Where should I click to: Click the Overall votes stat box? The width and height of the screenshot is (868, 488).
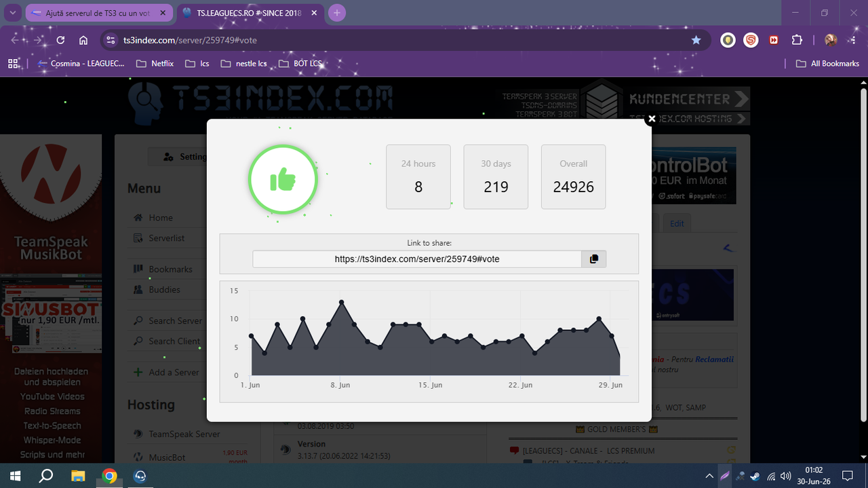click(574, 176)
